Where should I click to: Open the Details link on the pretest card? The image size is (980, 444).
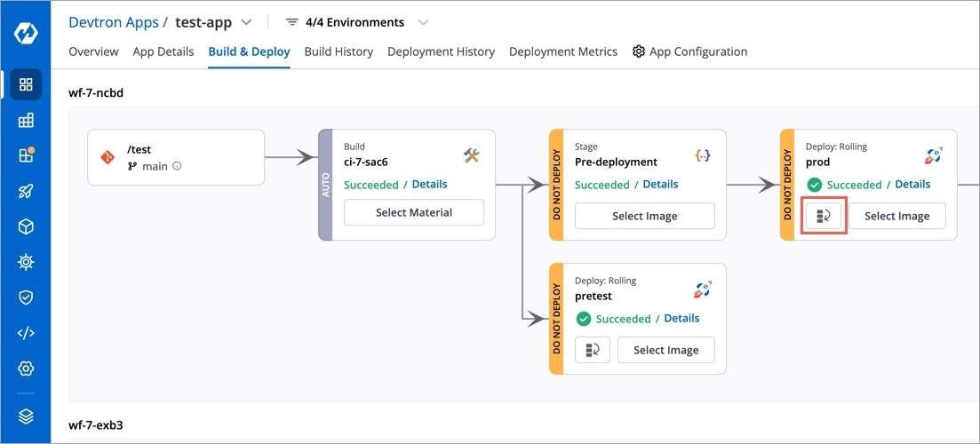pos(681,319)
